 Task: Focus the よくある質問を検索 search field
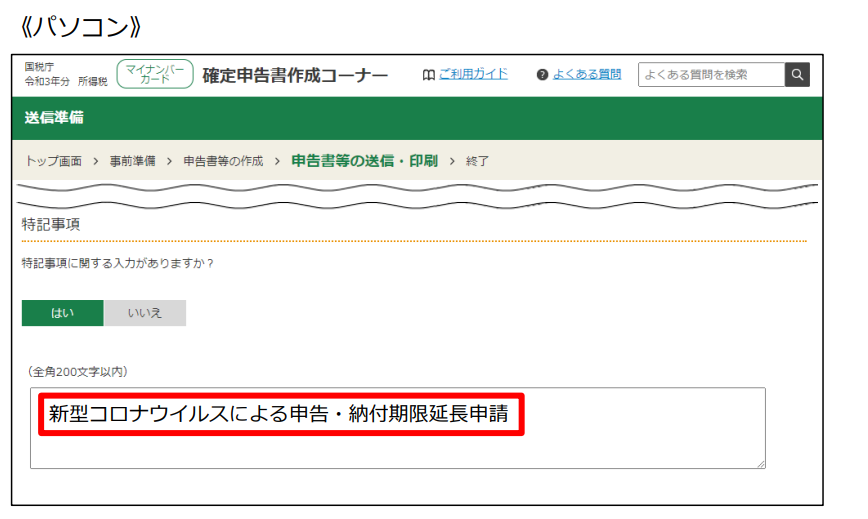[711, 75]
